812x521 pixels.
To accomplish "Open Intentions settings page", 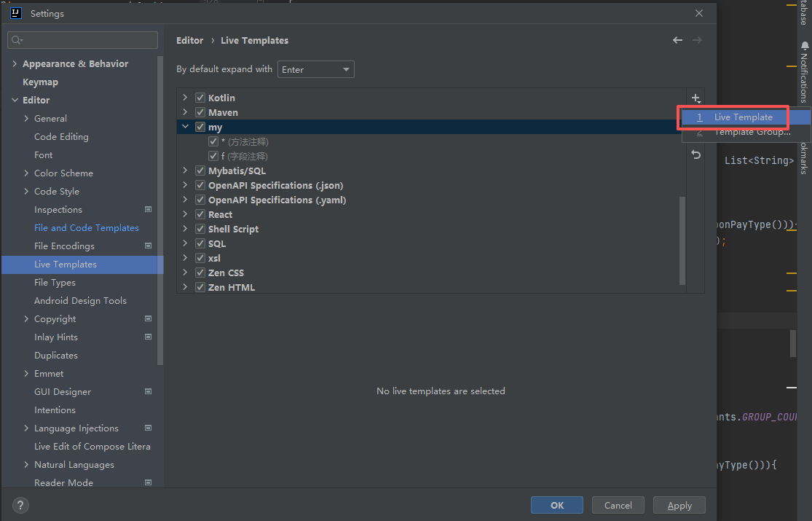I will coord(55,410).
